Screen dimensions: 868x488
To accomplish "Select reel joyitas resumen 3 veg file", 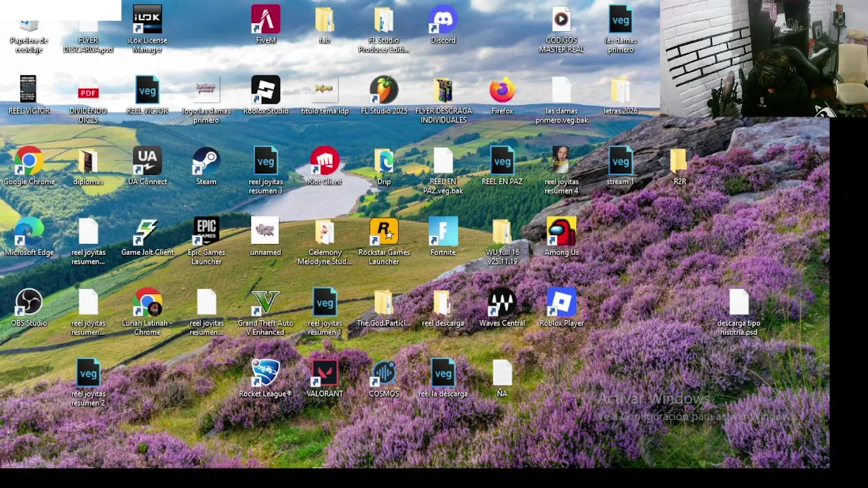I will 266,161.
